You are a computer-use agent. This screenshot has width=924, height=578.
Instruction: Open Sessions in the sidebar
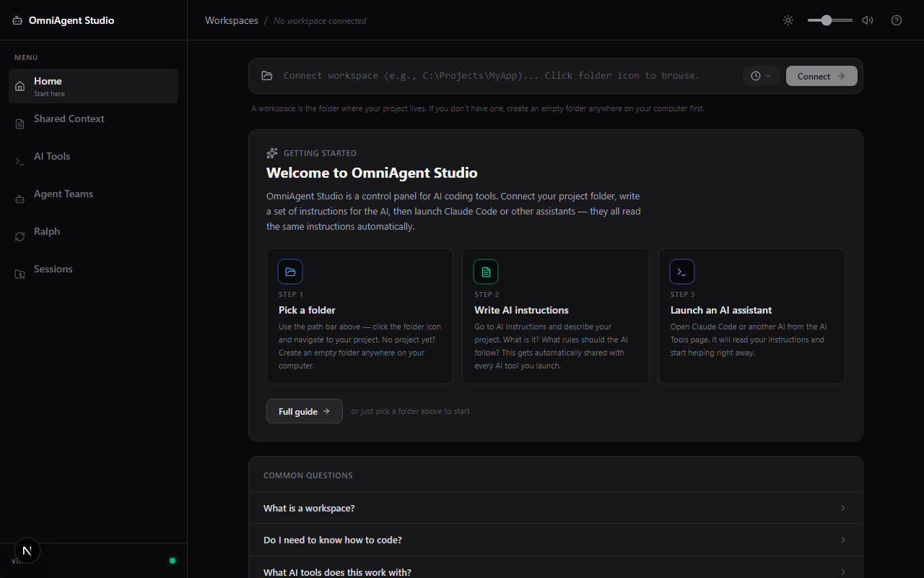(x=94, y=274)
